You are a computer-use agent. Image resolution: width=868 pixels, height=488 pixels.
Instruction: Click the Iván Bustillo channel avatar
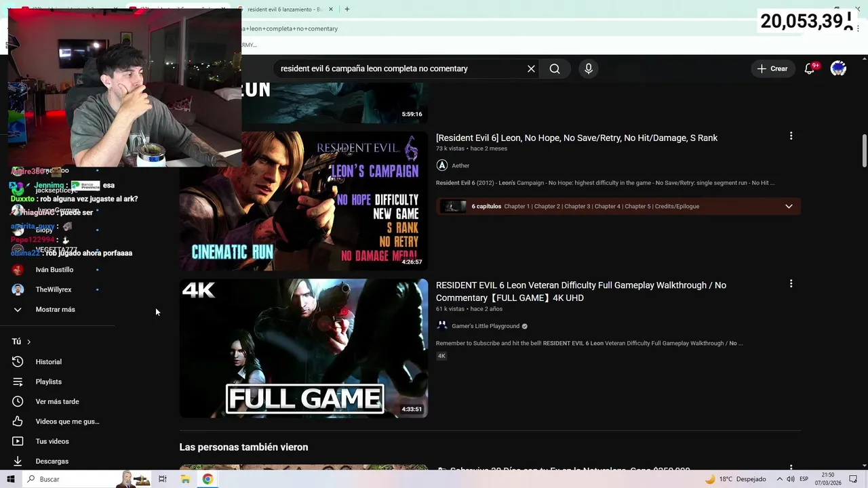[18, 270]
